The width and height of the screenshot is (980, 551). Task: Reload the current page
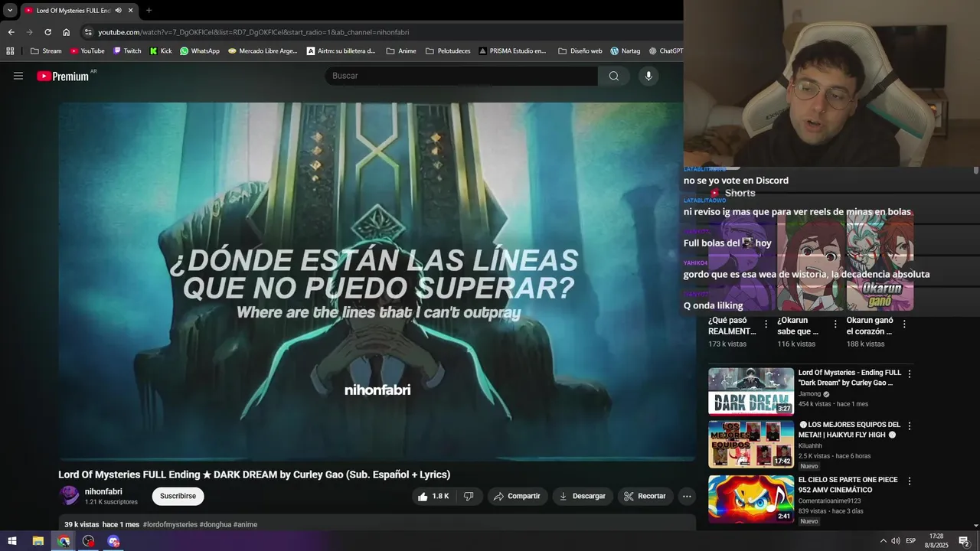pyautogui.click(x=47, y=32)
